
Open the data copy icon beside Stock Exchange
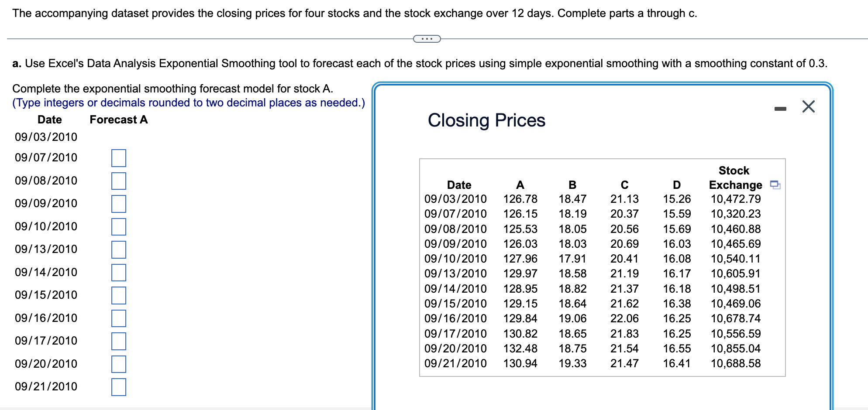tap(775, 185)
